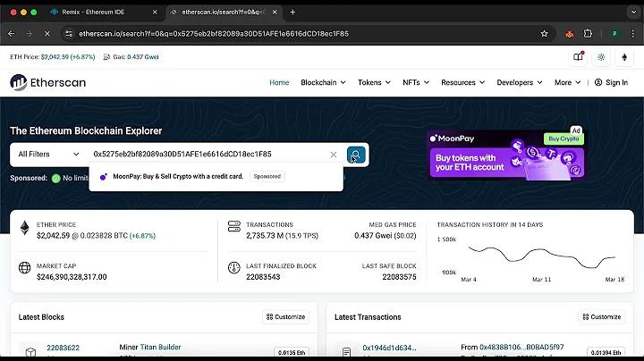View site information icon in address bar

pyautogui.click(x=69, y=34)
